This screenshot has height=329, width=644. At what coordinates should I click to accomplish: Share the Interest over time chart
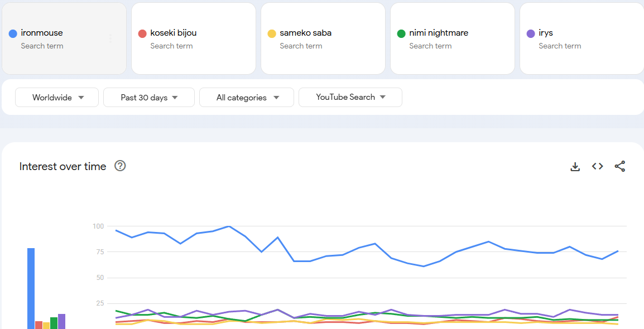coord(620,166)
